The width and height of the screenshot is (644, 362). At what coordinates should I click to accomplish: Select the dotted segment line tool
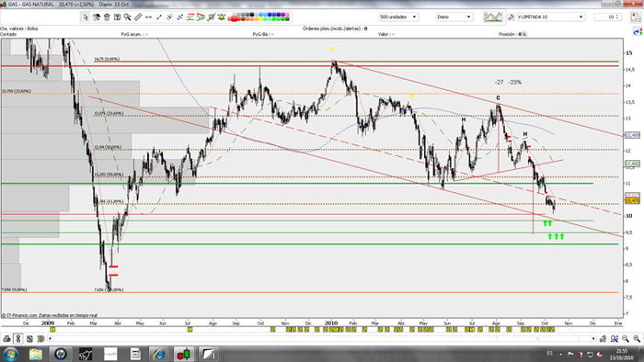point(180,17)
